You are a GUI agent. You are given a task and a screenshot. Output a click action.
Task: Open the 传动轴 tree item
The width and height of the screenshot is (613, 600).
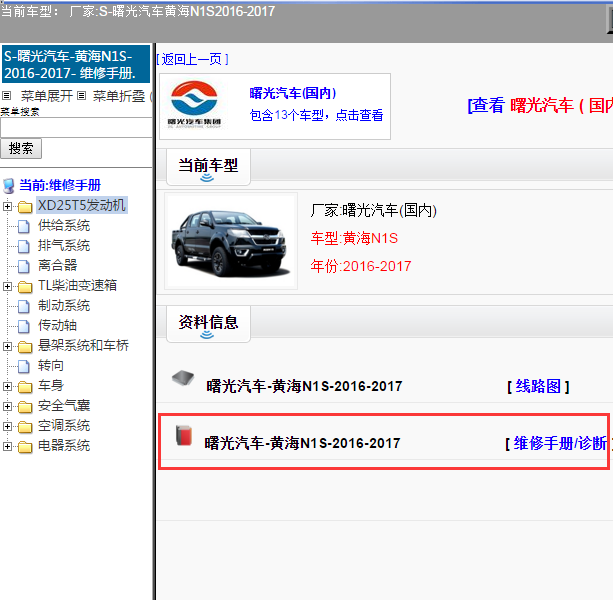pyautogui.click(x=57, y=325)
